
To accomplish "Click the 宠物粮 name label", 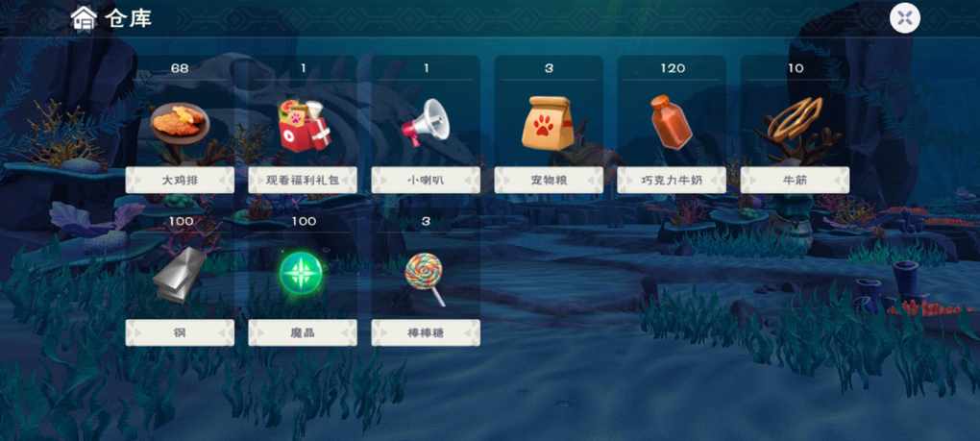I will coord(549,180).
